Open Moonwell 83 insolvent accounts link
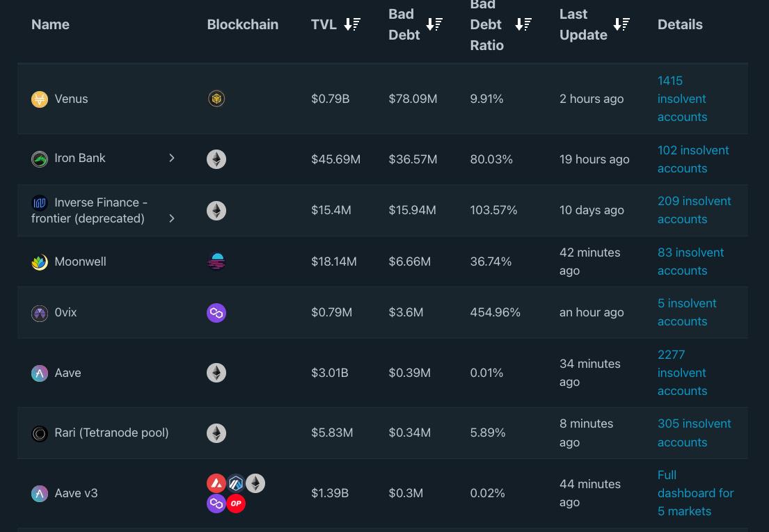This screenshot has height=532, width=769. 690,261
